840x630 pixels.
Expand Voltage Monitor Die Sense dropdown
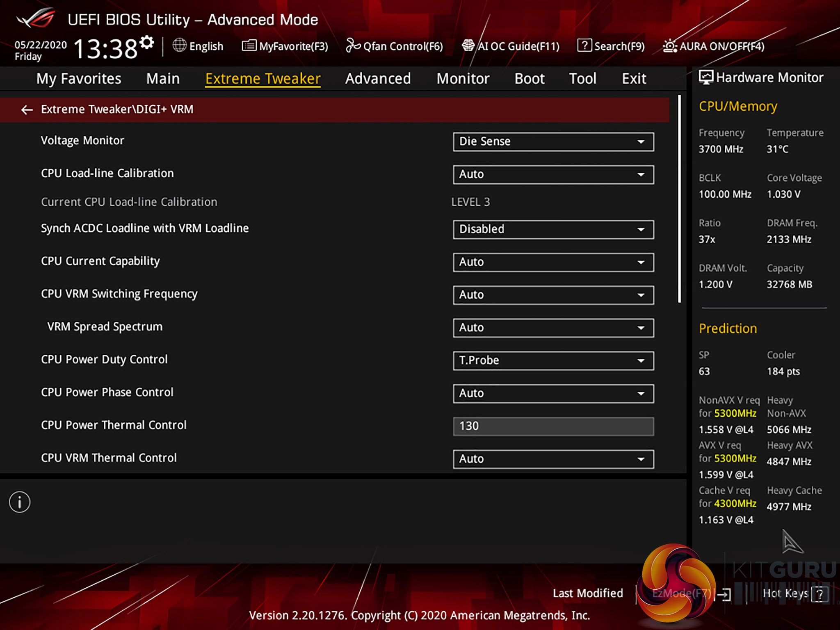tap(553, 142)
